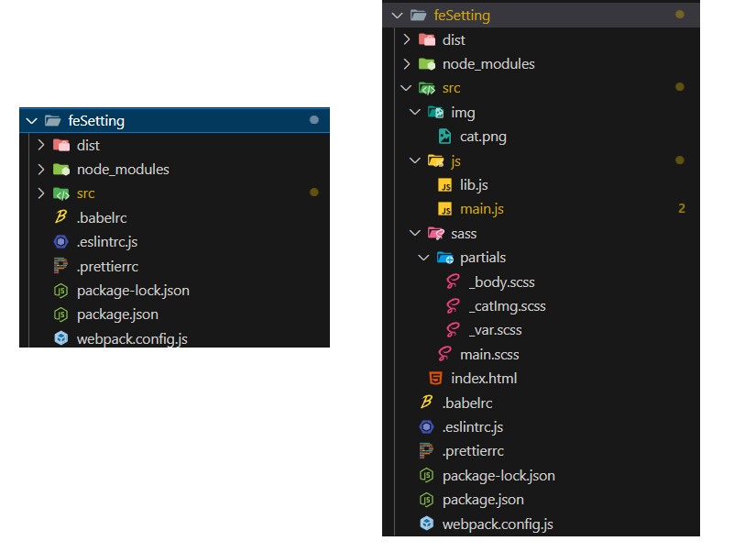Viewport: 756px width, 552px height.
Task: Open _body.scss file
Action: click(x=501, y=282)
